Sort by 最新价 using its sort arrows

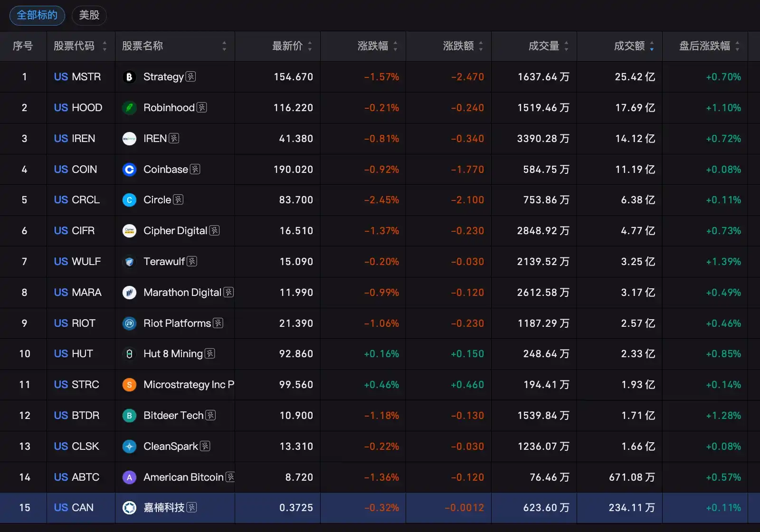[310, 46]
